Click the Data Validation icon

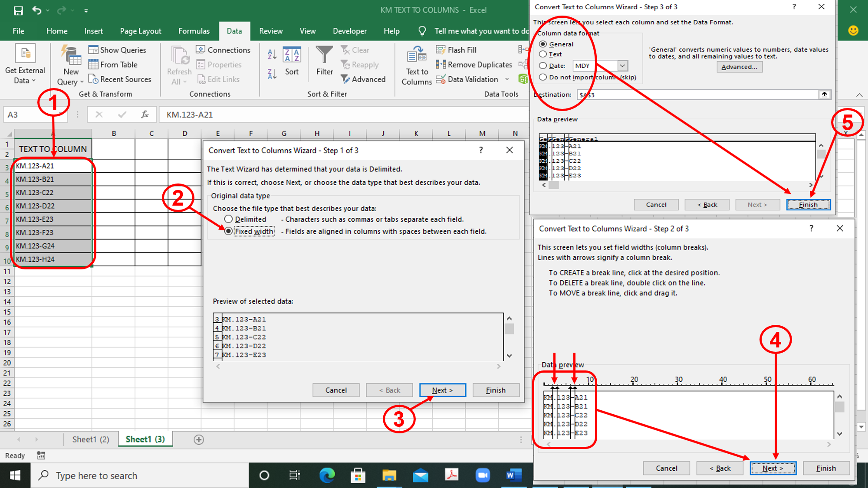[441, 79]
